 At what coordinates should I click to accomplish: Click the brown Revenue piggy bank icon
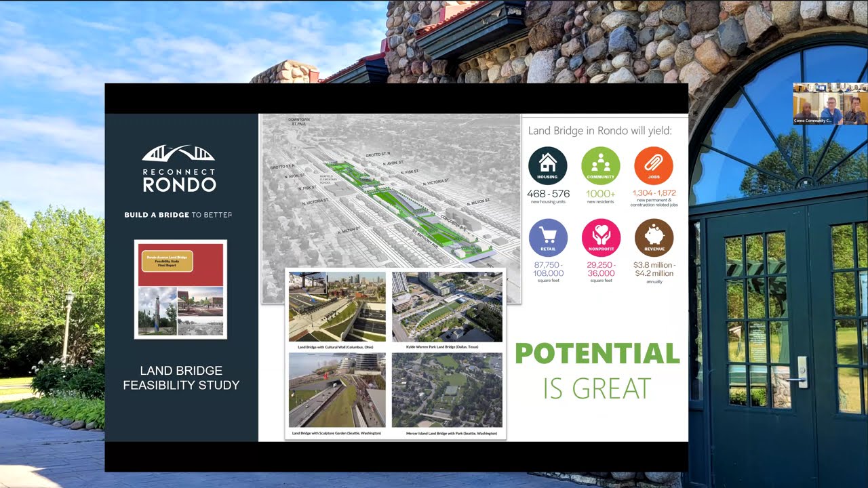click(x=654, y=238)
